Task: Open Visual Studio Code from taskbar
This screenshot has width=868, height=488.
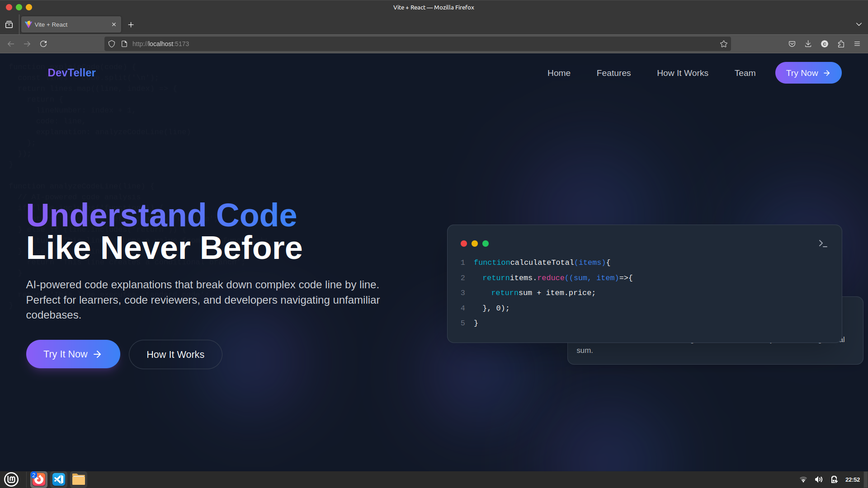Action: 59,479
